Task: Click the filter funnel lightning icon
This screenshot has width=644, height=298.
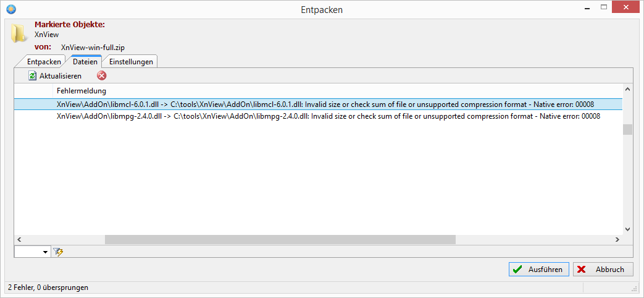Action: 59,252
